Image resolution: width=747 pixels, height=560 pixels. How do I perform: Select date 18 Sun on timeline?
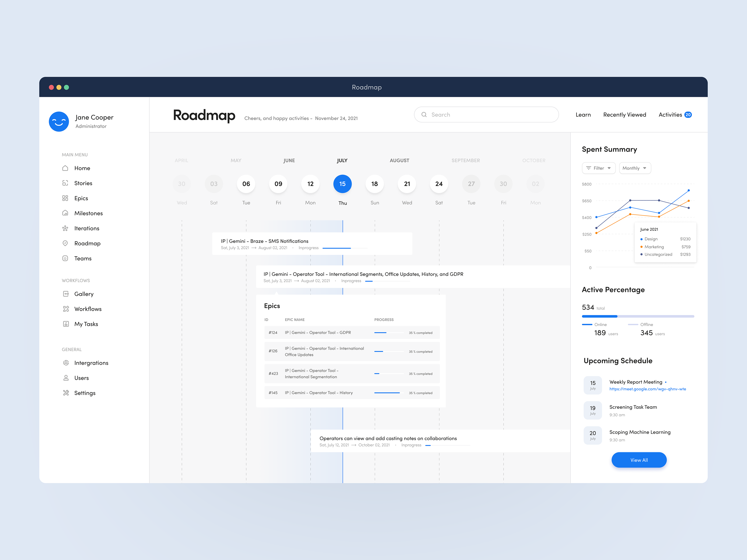click(x=374, y=184)
